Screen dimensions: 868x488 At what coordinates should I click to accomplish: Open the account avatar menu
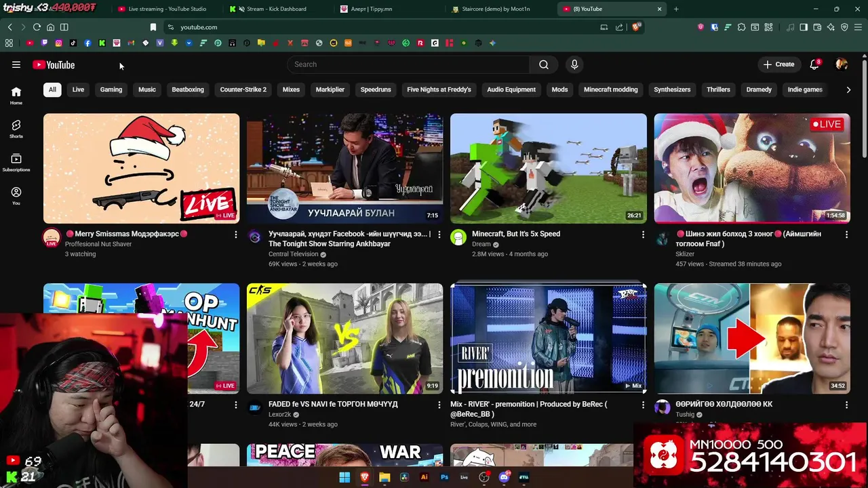(x=842, y=64)
